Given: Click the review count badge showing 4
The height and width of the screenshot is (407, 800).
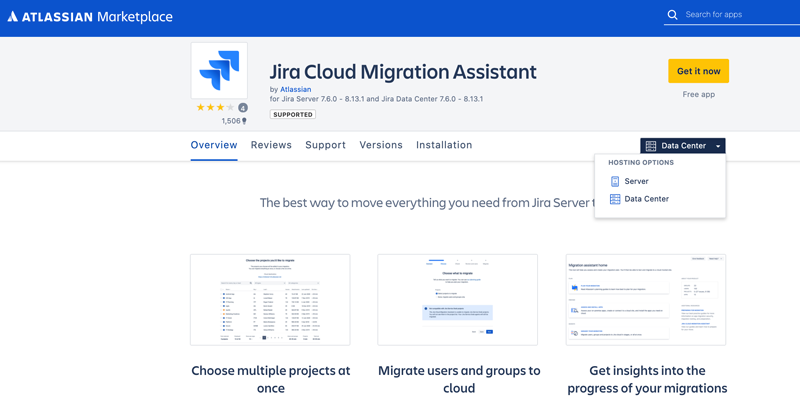Looking at the screenshot, I should [x=243, y=108].
